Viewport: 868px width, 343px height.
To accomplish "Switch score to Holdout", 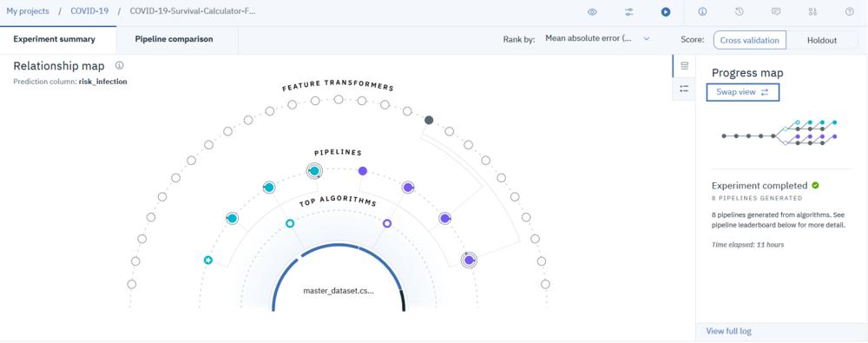I will (x=822, y=40).
